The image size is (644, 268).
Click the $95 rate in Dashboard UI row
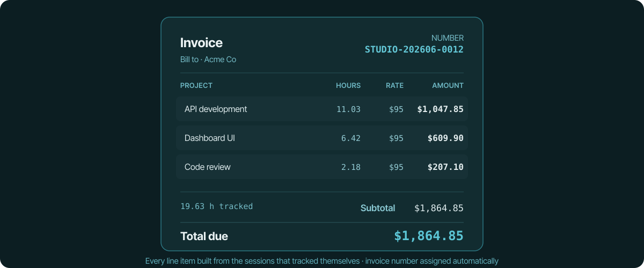pyautogui.click(x=396, y=138)
